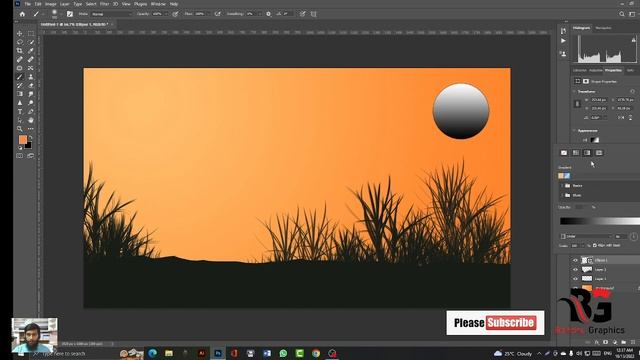Viewport: 640px width, 360px height.
Task: Hide the Layer 1 layer
Action: pos(575,279)
